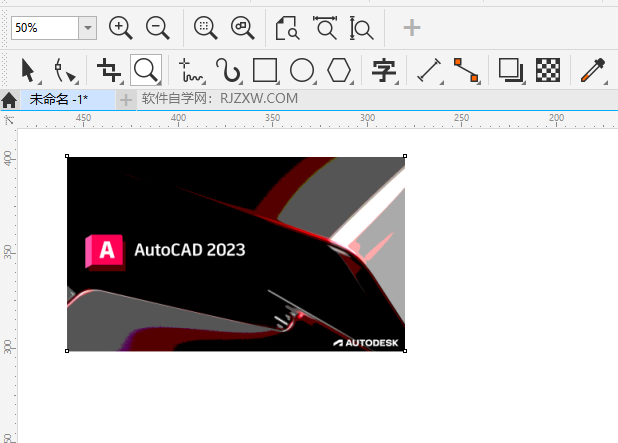The height and width of the screenshot is (443, 618).
Task: Select the Rectangle tool
Action: 264,70
